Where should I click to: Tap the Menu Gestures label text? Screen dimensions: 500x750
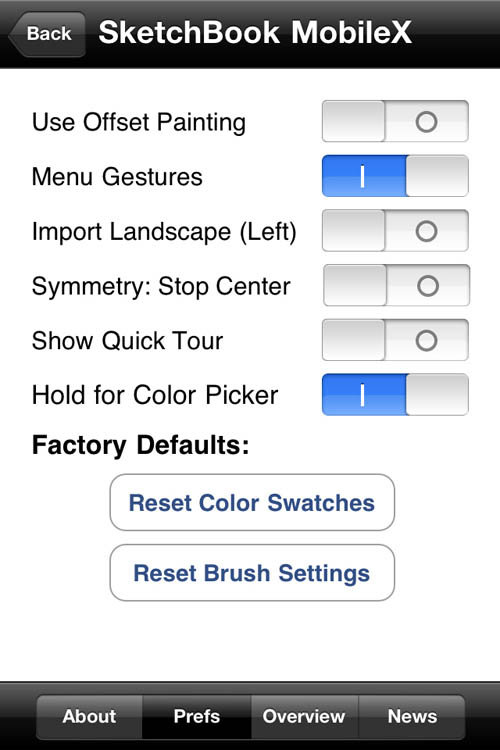click(117, 177)
